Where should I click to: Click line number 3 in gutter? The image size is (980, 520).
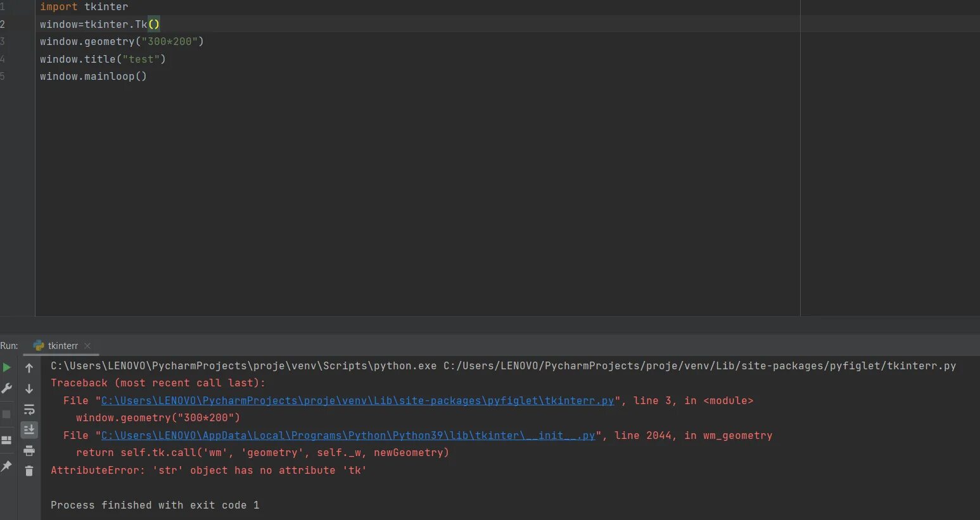tap(3, 42)
